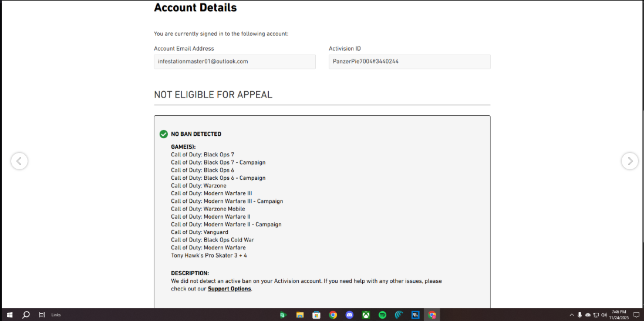Open the Windows Start menu

coord(9,315)
